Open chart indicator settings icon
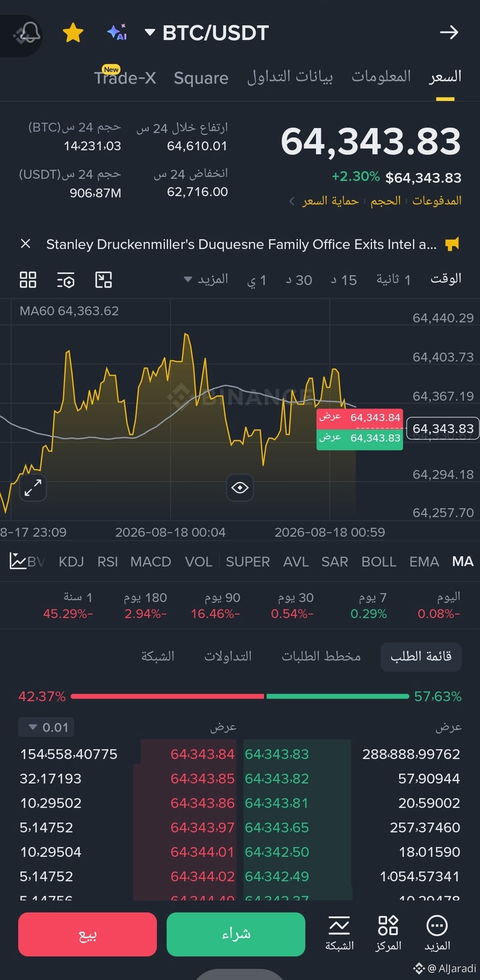This screenshot has width=480, height=980. pyautogui.click(x=66, y=280)
